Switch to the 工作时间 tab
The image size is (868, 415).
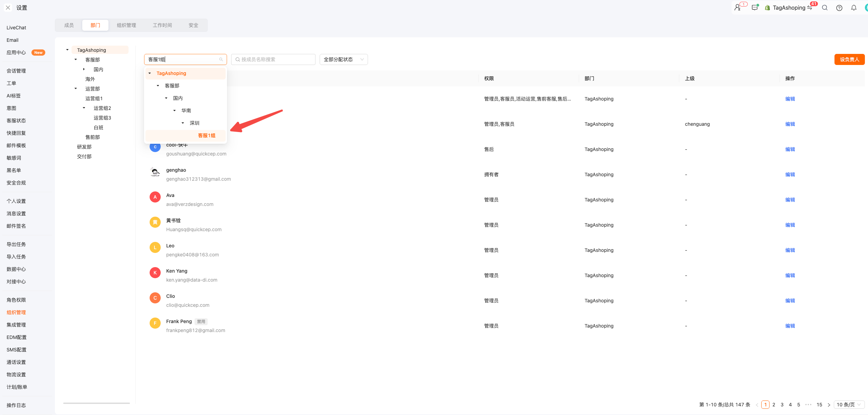click(162, 25)
